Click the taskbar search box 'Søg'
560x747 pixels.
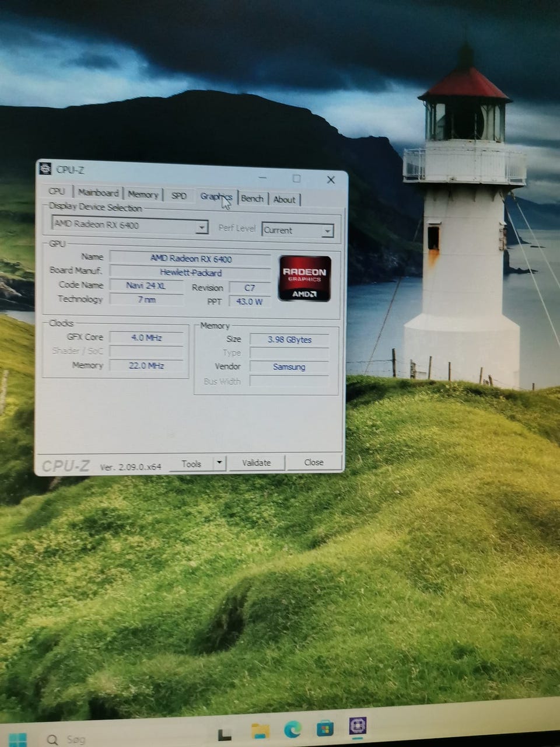point(76,740)
